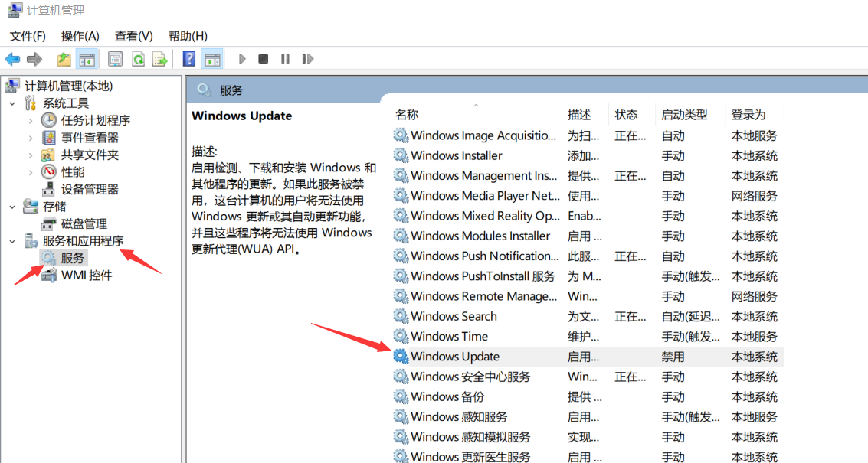868x463 pixels.
Task: Select the Windows Search service row
Action: (x=588, y=316)
